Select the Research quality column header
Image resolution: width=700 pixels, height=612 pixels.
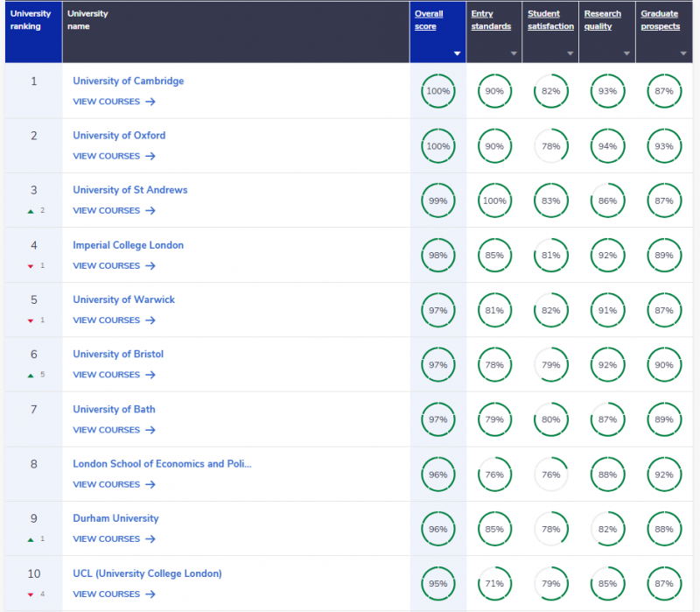[x=602, y=20]
